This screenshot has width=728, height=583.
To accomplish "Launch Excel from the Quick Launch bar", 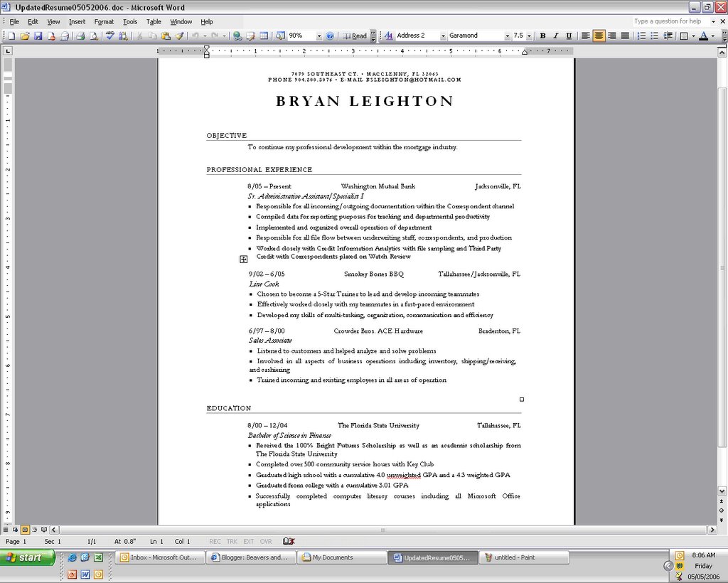I will point(98,557).
